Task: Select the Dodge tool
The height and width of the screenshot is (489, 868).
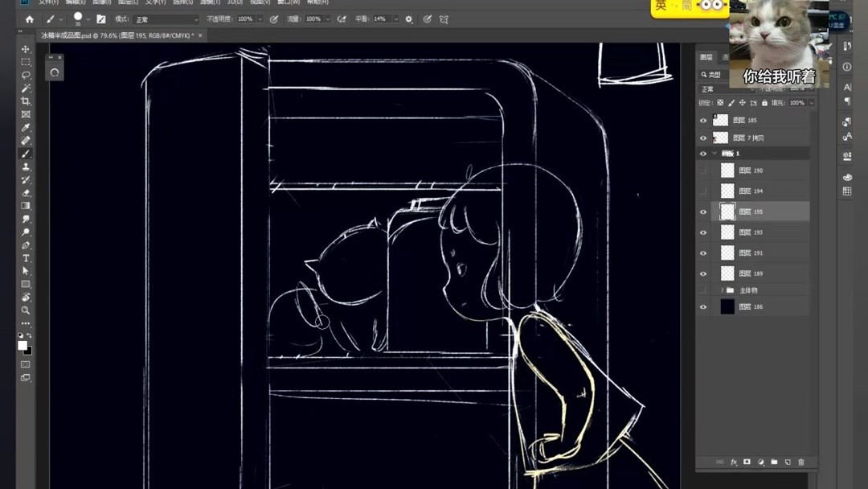Action: (26, 232)
